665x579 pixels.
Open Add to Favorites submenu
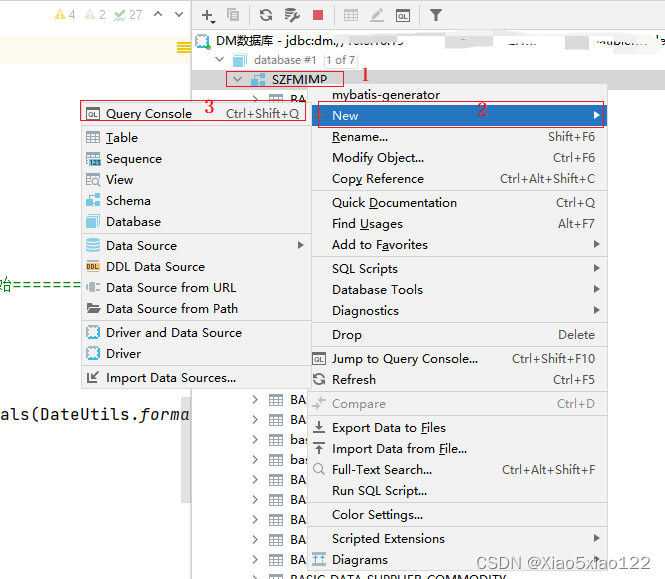459,244
